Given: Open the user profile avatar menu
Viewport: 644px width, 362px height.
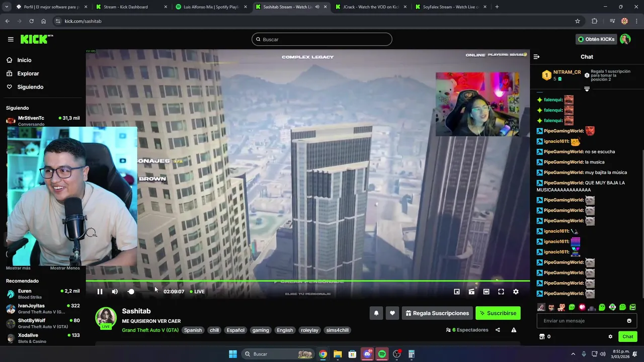Looking at the screenshot, I should (x=625, y=39).
